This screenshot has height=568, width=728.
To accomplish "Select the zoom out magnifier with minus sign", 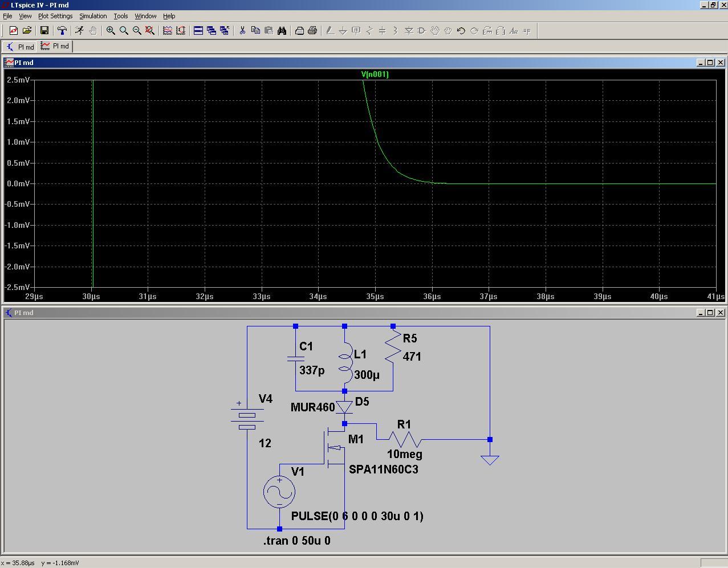I will [137, 31].
